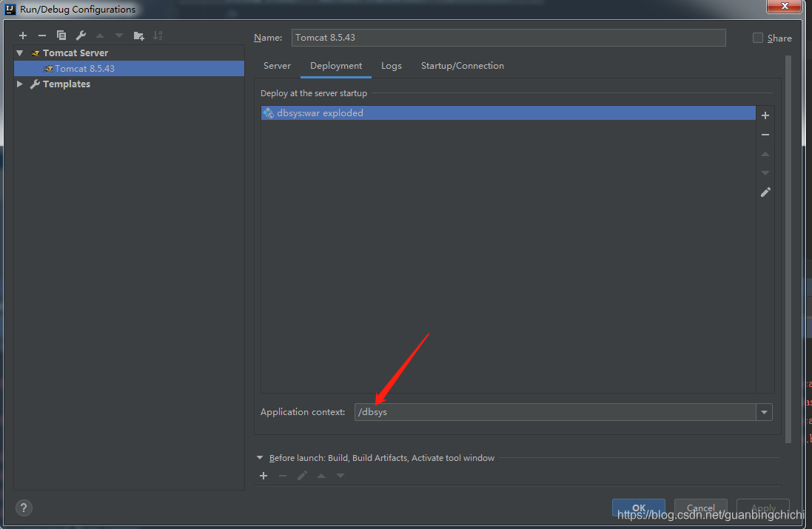Screen dimensions: 812x529
Task: Add new configuration with plus icon
Action: 23,36
